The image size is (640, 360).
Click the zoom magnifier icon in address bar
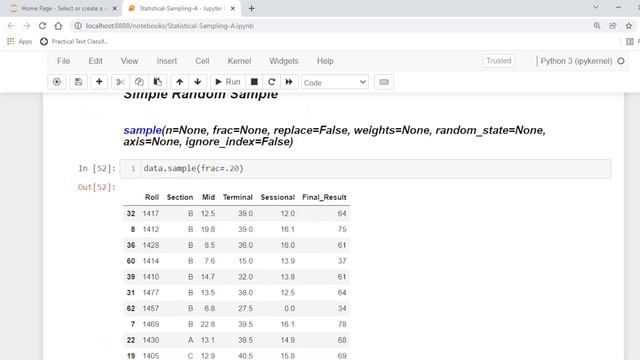[x=597, y=26]
